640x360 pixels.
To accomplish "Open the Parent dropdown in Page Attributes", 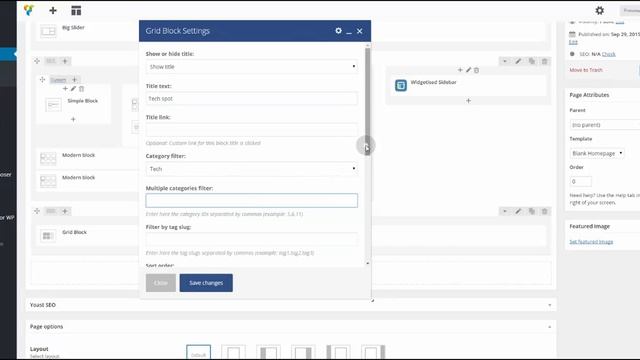I will 604,124.
